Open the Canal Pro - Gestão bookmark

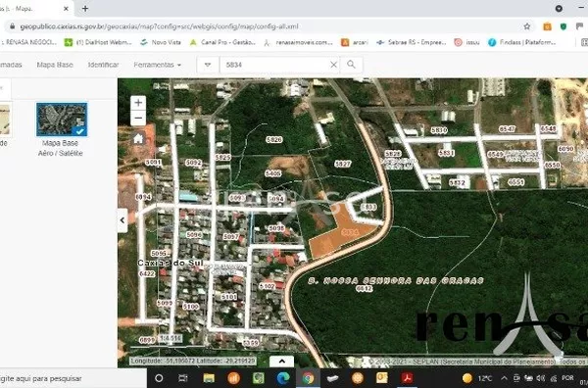222,42
